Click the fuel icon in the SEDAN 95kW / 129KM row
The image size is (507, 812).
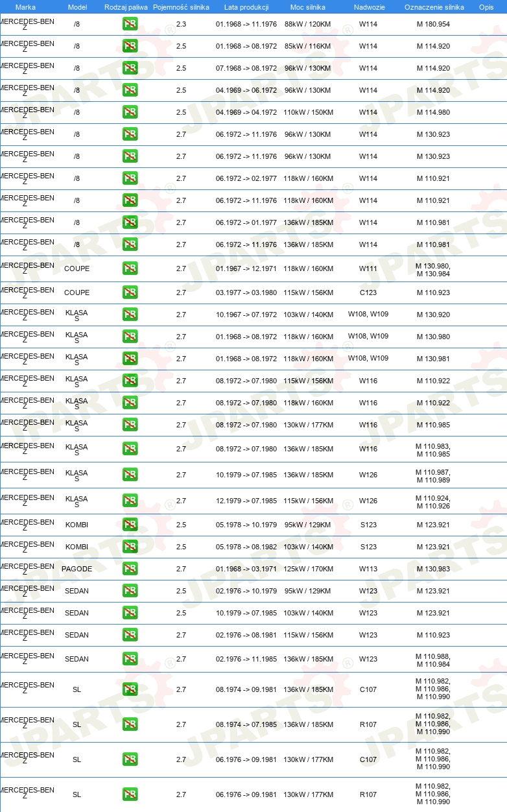click(130, 591)
